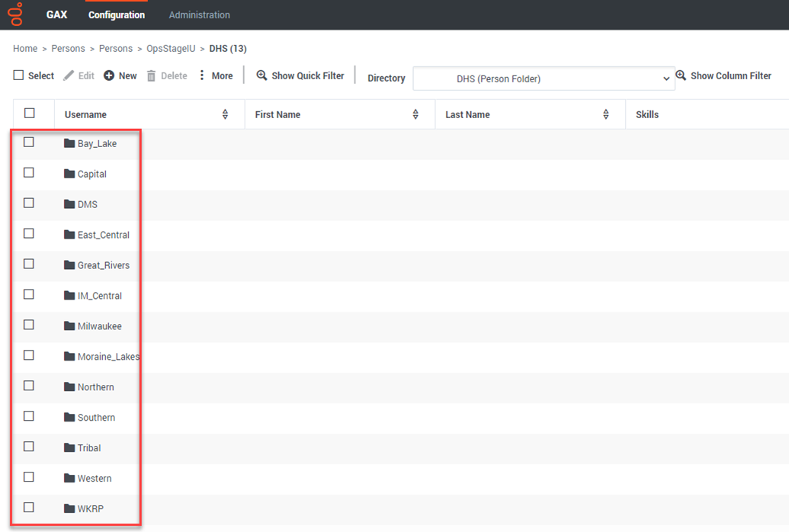Show the Column Filter
Screen dimensions: 789x532
pos(723,75)
